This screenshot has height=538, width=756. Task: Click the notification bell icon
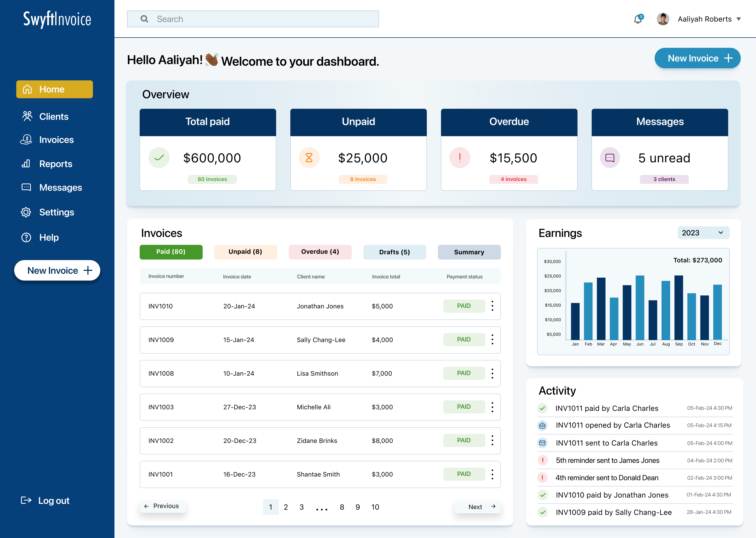pos(638,19)
